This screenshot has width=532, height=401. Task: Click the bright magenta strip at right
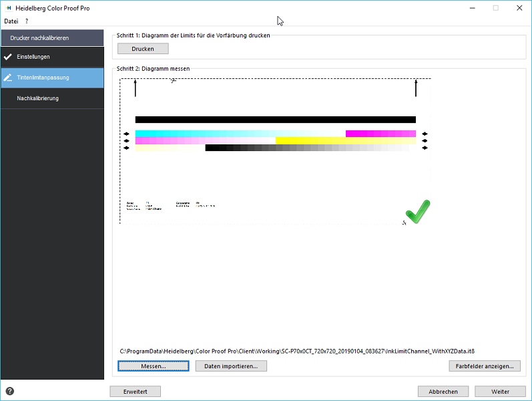pos(380,134)
